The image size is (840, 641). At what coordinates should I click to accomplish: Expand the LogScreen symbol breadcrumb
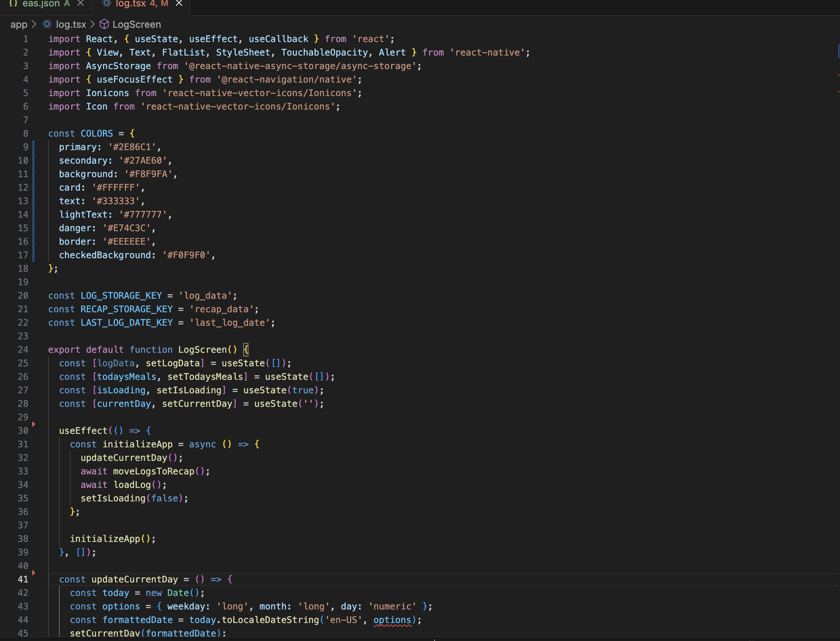[137, 24]
